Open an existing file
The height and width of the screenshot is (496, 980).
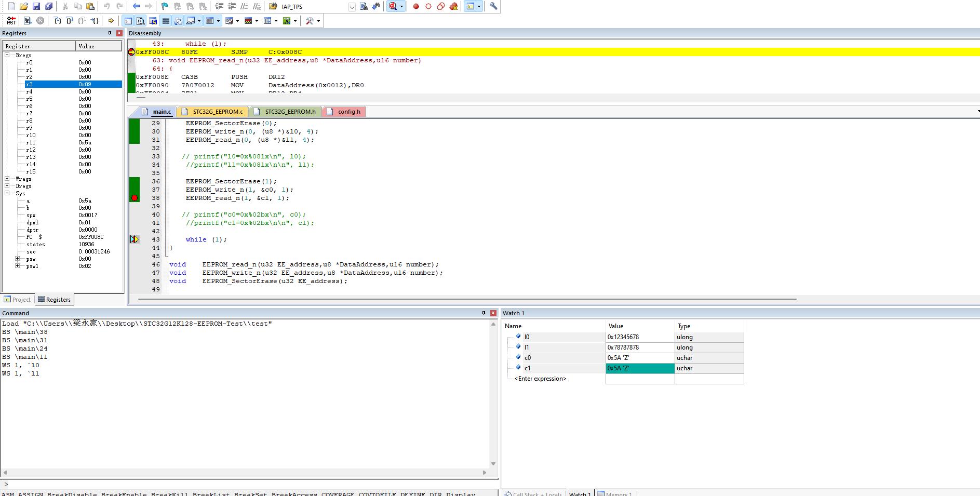click(23, 6)
